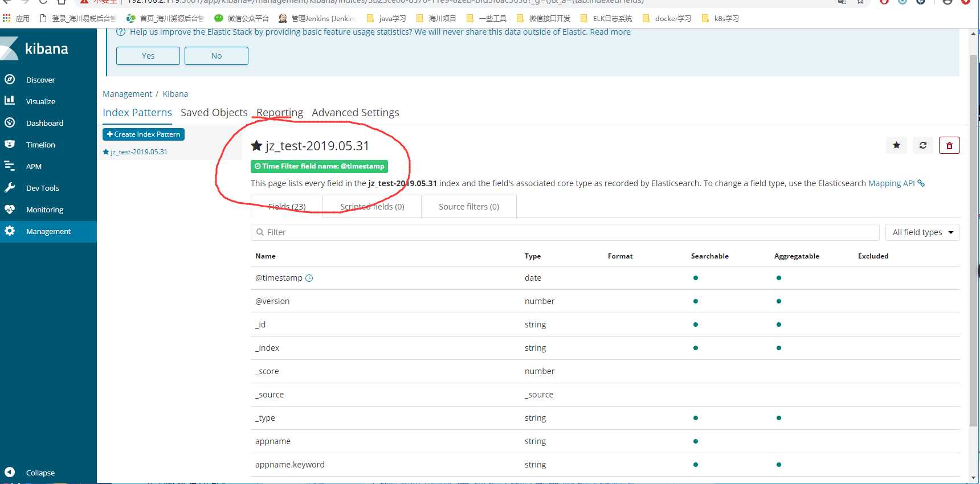Image resolution: width=980 pixels, height=484 pixels.
Task: Click the _score field name
Action: [x=267, y=371]
